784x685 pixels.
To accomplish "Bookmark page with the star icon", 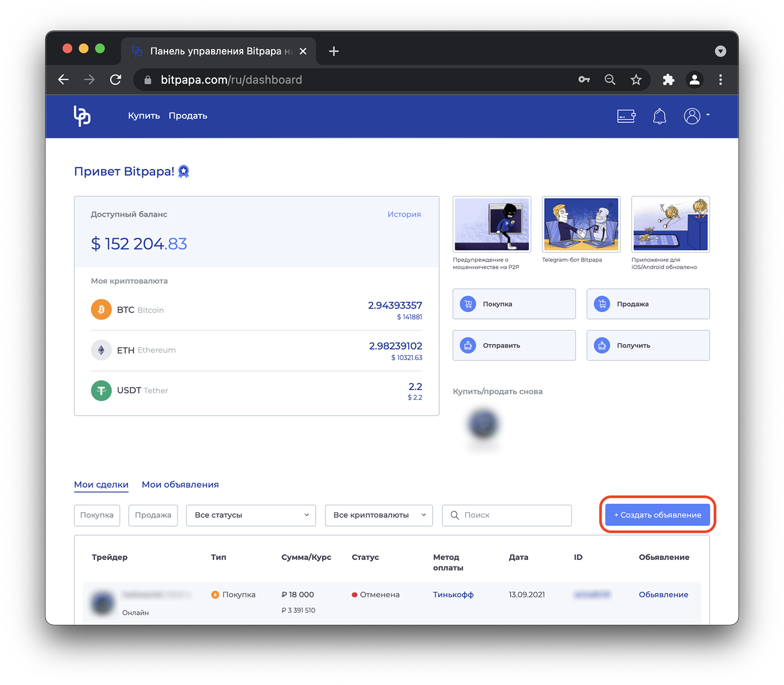I will coord(636,79).
